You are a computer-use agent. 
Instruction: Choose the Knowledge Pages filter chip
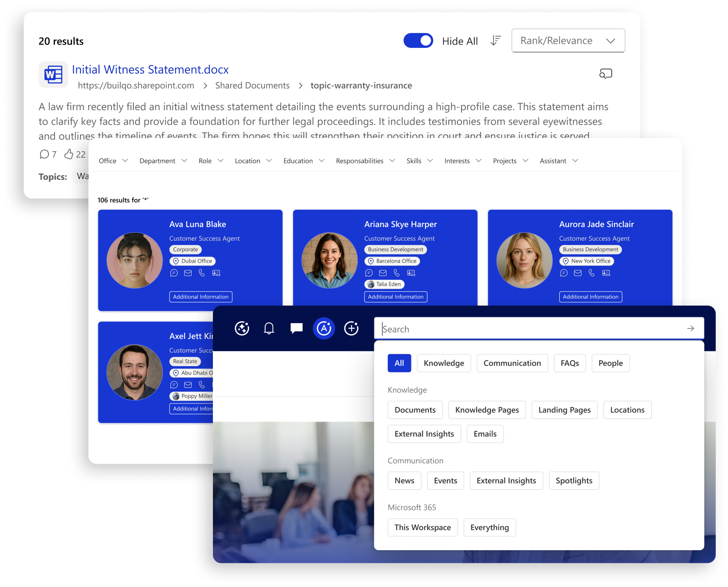(487, 410)
